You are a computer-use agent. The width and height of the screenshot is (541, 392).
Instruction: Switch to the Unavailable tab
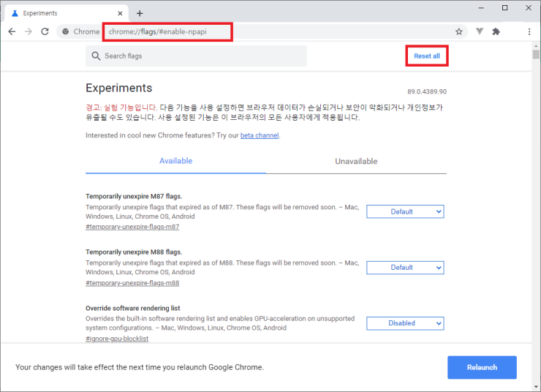tap(356, 161)
